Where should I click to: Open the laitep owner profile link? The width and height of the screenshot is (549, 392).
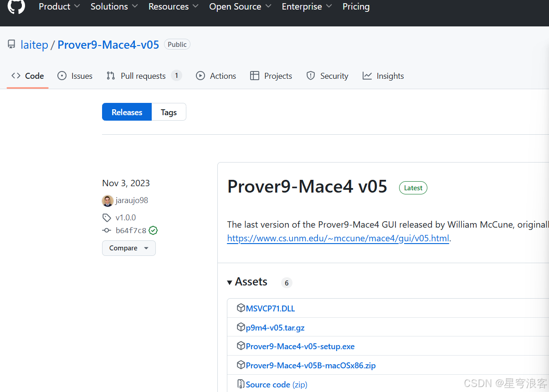[x=34, y=45]
